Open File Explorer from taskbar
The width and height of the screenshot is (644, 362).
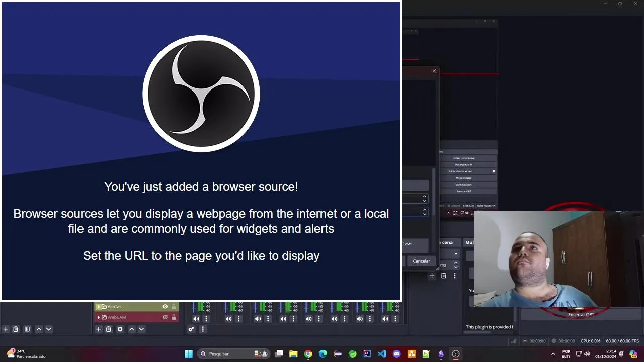coord(293,354)
